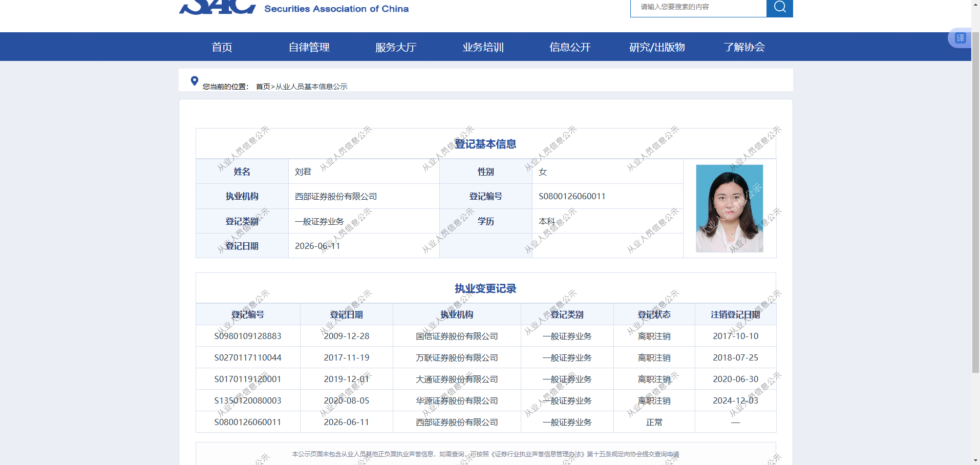Click cancellation date 2017-10-10

tap(736, 336)
